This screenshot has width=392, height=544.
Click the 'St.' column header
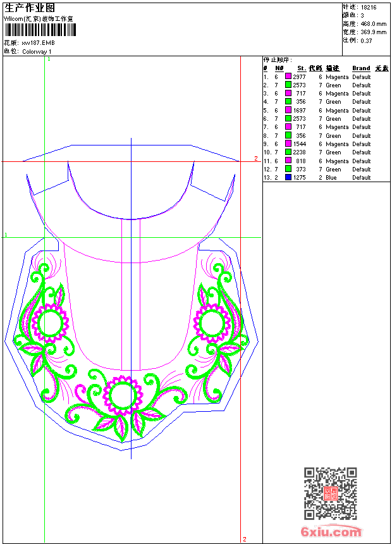coord(302,68)
